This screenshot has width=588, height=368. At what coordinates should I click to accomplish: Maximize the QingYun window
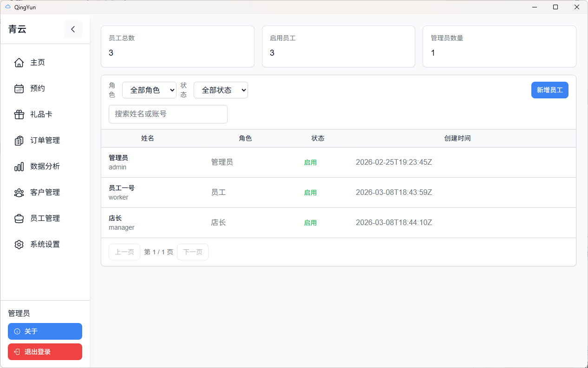(x=555, y=7)
